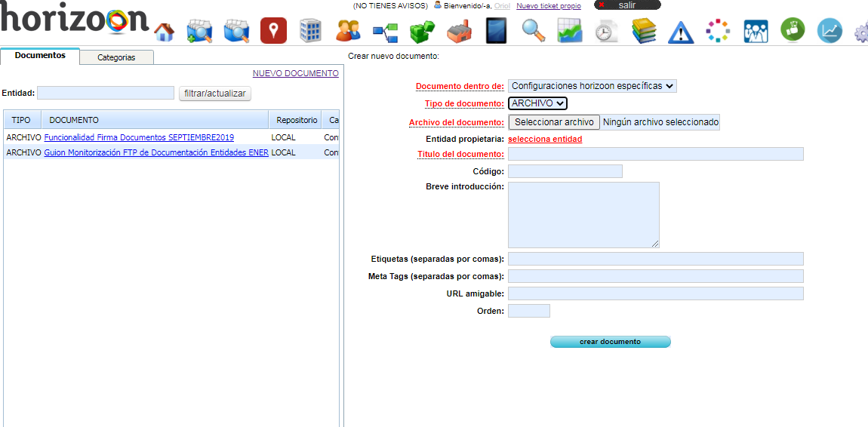
Task: Click the Oriol username link
Action: [502, 5]
